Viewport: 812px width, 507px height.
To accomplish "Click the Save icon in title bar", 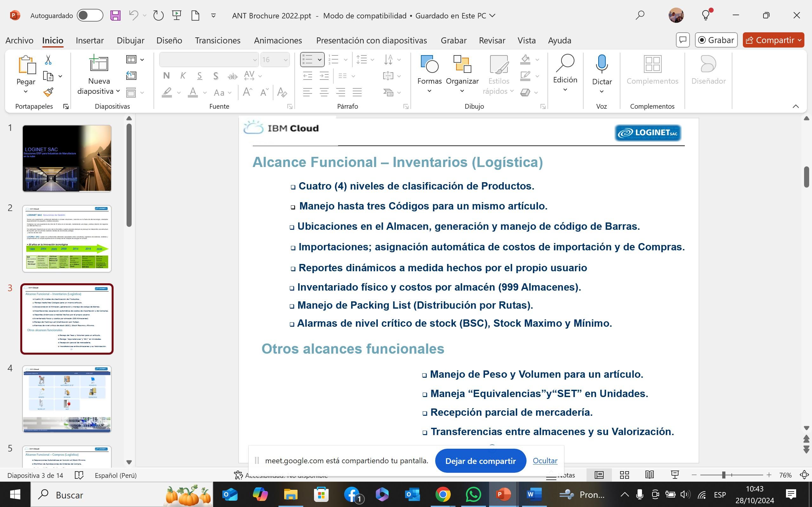I will pyautogui.click(x=115, y=16).
